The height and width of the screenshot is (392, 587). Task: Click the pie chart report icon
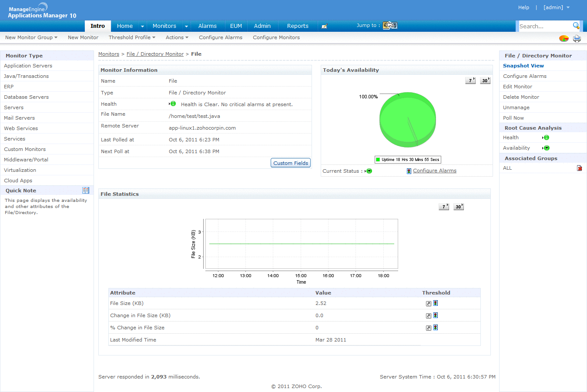(x=564, y=38)
